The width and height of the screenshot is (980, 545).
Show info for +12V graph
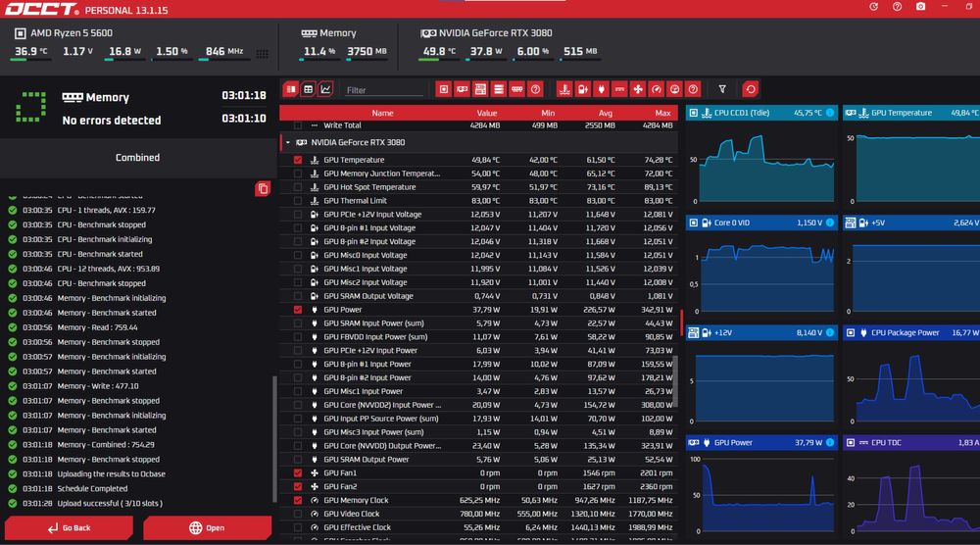pos(829,332)
